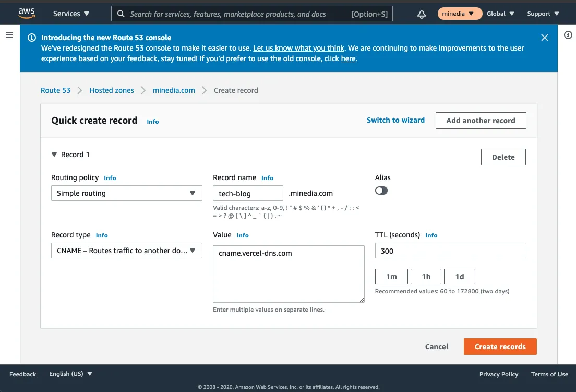Click the AWS logo home icon
576x392 pixels.
click(x=26, y=13)
